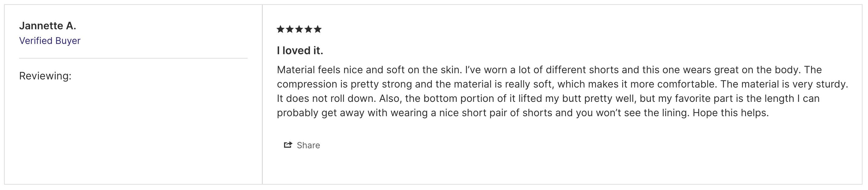Click the sentence It does not roll down.

pyautogui.click(x=326, y=98)
